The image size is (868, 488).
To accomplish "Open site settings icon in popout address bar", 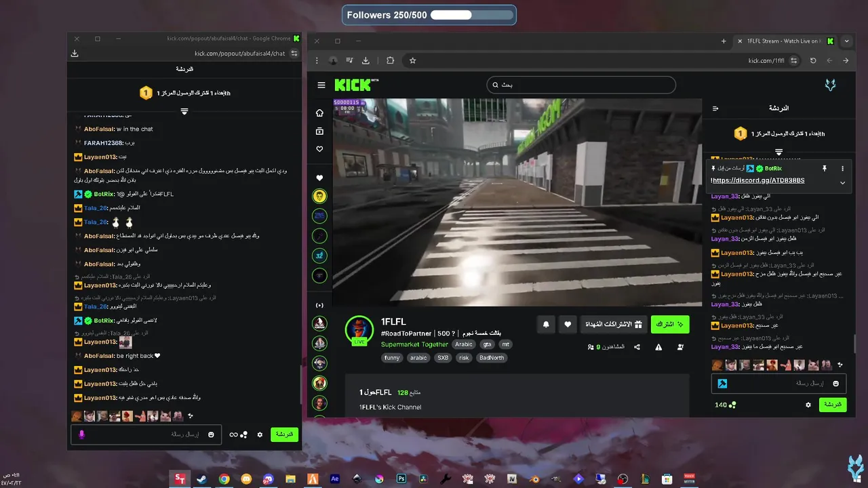I will tap(294, 54).
